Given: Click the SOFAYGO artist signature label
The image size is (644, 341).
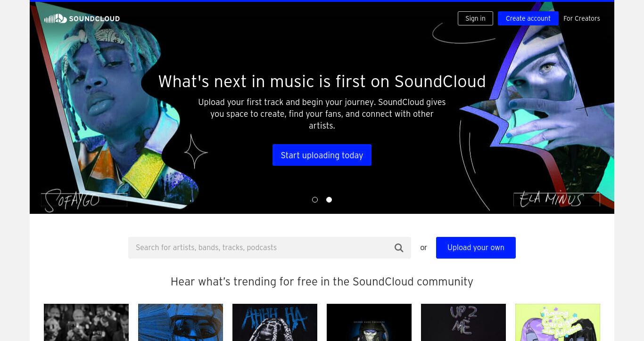Looking at the screenshot, I should (x=73, y=200).
